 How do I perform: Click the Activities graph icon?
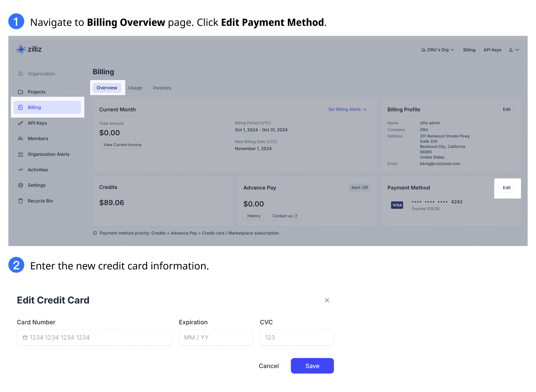click(21, 170)
